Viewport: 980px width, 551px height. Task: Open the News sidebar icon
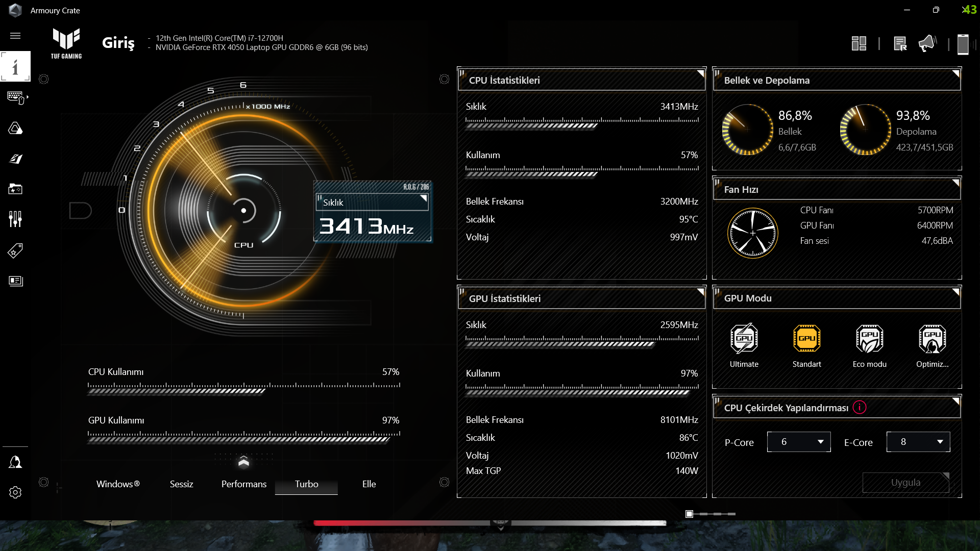[15, 281]
